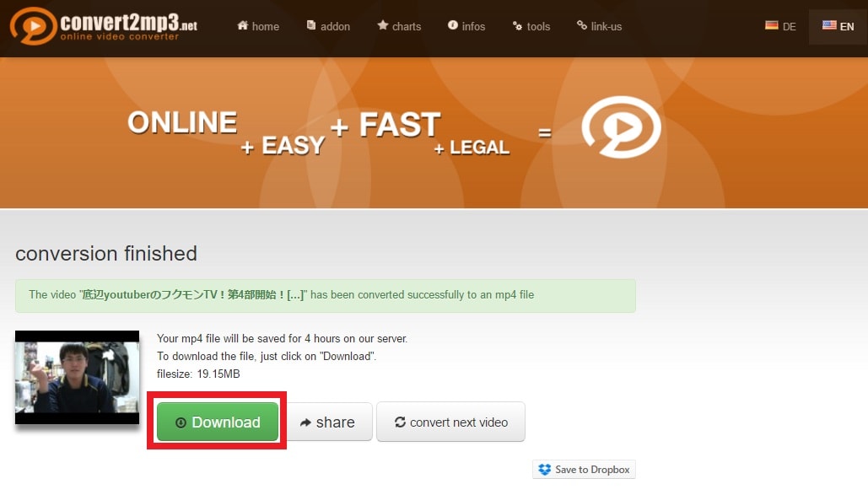This screenshot has width=868, height=495.
Task: Switch language to DE
Action: [780, 26]
